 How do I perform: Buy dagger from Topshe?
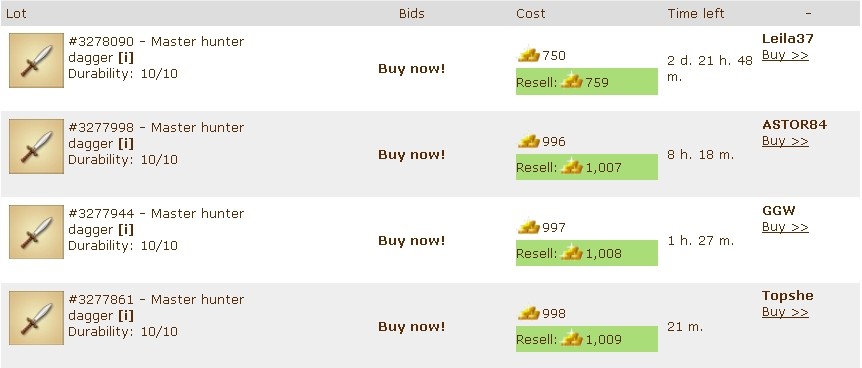pyautogui.click(x=785, y=312)
